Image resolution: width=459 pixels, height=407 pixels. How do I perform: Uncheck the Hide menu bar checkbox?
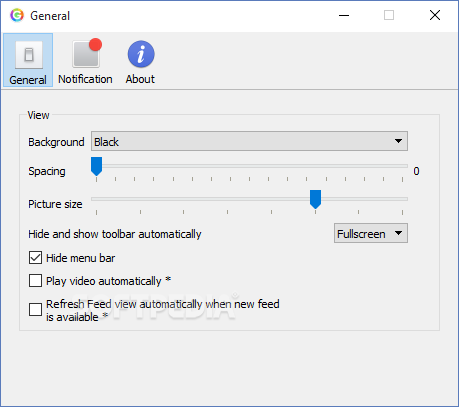[35, 258]
